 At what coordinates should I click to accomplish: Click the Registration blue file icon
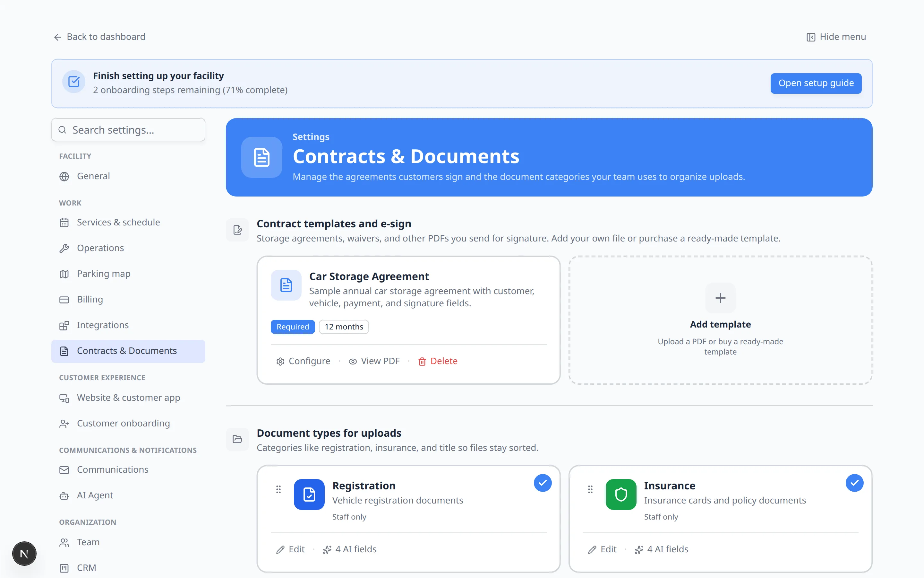(309, 494)
